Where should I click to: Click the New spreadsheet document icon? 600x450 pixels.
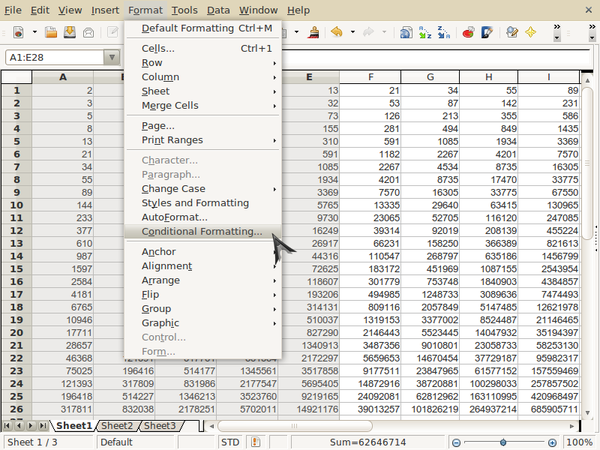(x=18, y=33)
